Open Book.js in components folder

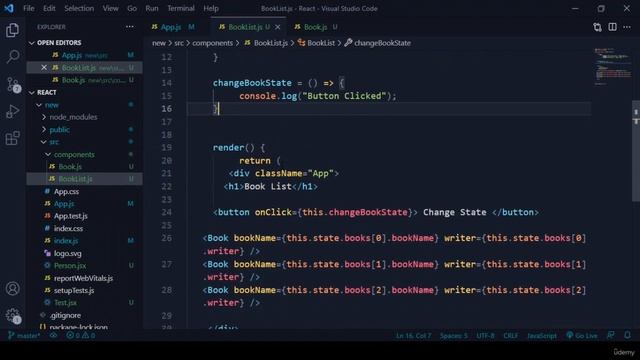[85, 167]
